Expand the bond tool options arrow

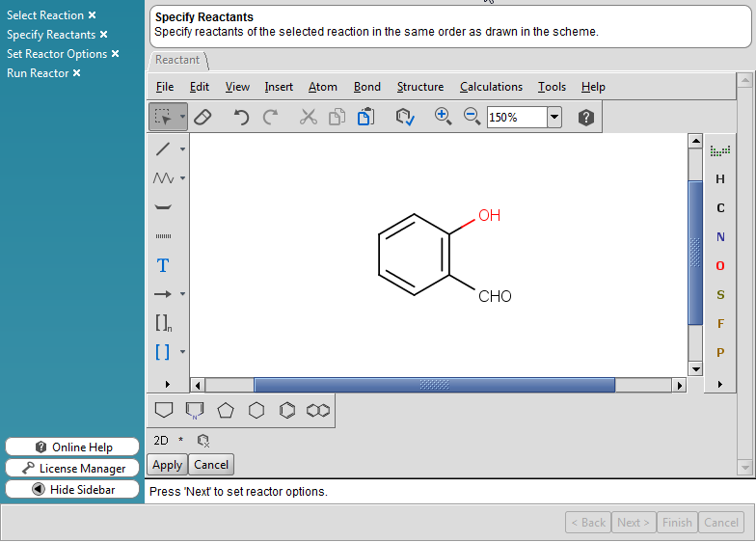183,149
